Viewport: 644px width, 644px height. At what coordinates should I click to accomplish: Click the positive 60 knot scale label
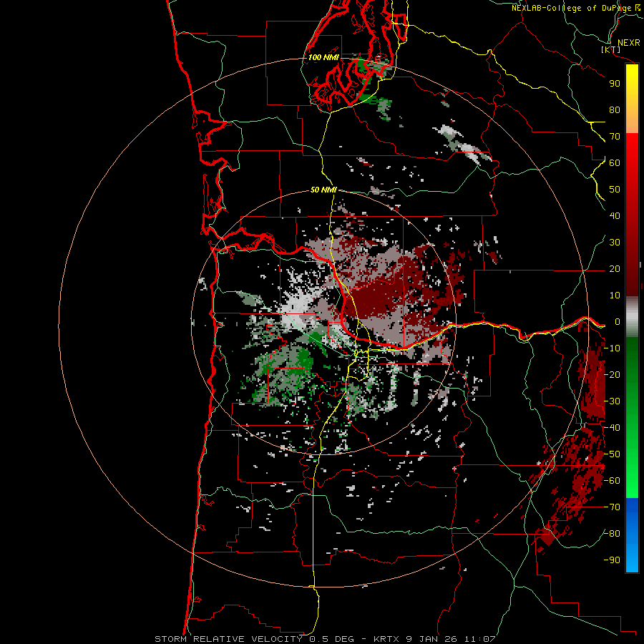click(x=615, y=162)
